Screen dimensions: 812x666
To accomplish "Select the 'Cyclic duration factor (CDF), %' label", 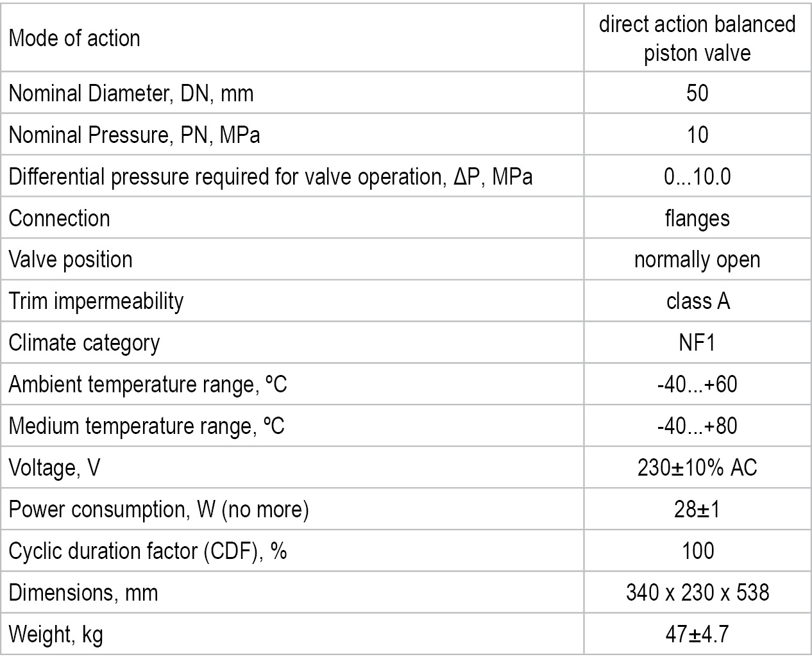I will click(148, 551).
